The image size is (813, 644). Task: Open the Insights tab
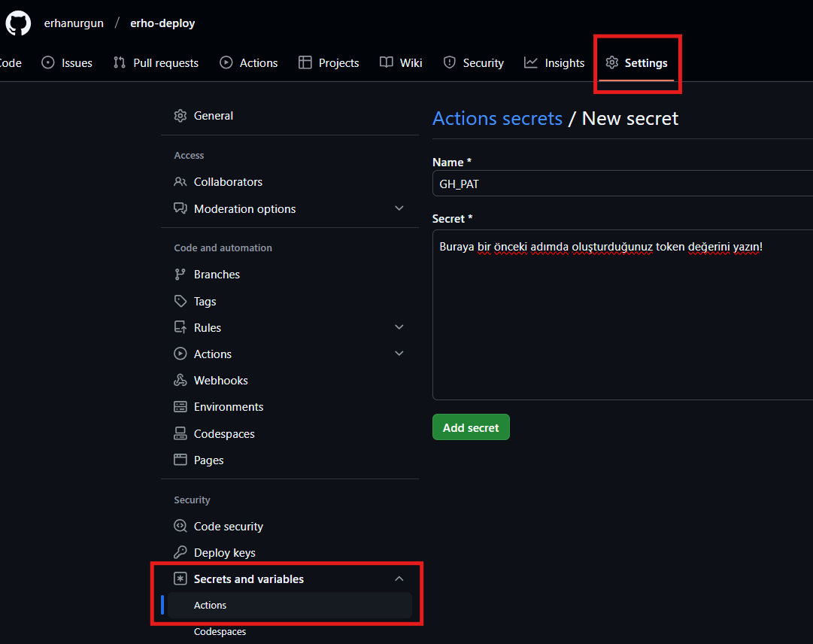point(554,62)
